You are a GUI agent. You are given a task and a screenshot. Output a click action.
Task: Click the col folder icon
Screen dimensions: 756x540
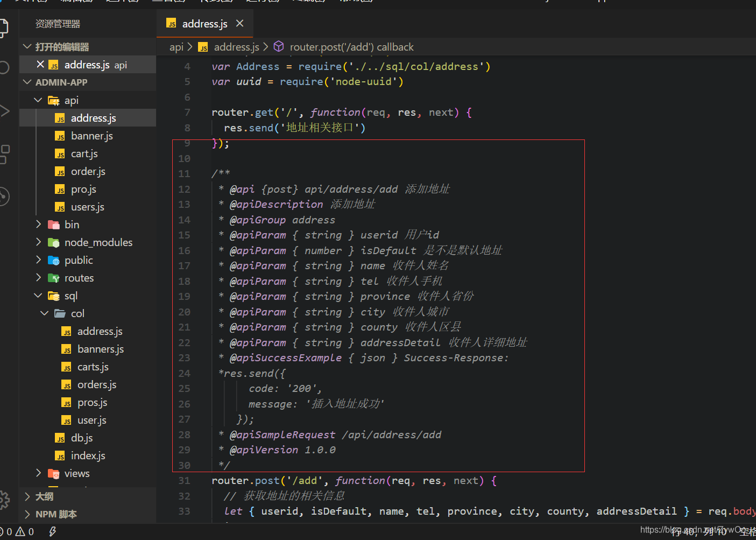(x=60, y=313)
